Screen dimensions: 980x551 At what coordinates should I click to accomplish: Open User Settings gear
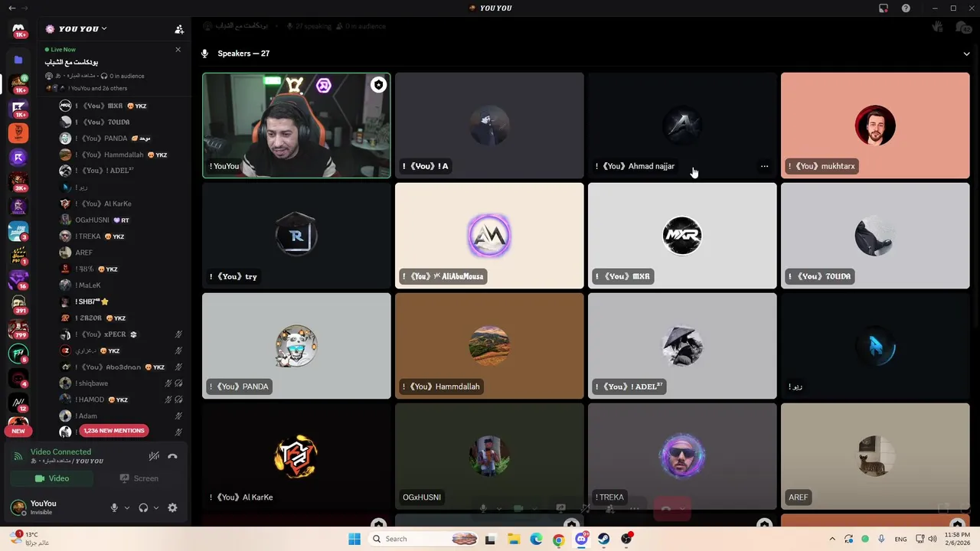(172, 507)
